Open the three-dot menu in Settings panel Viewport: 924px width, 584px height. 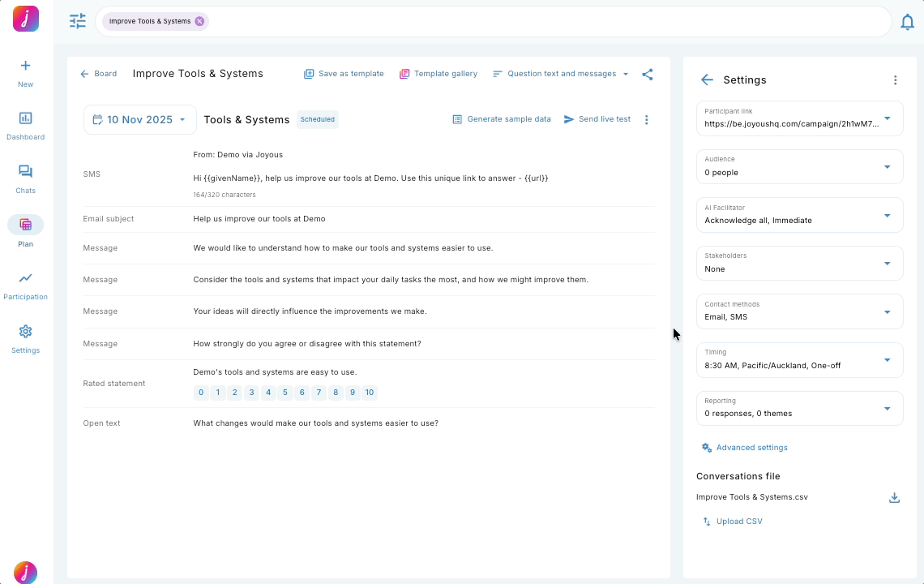click(895, 80)
